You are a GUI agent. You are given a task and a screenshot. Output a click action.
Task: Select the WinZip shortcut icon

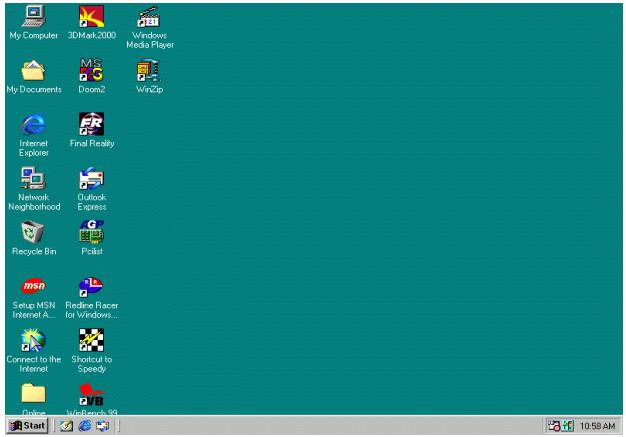[149, 70]
